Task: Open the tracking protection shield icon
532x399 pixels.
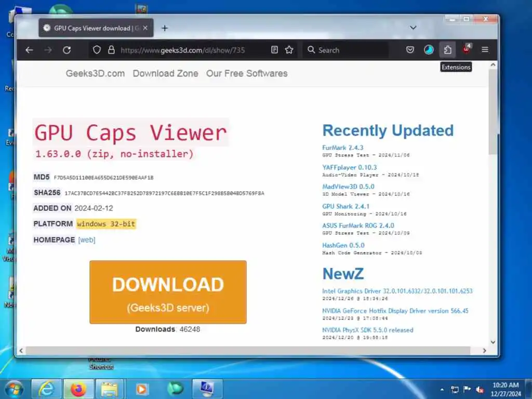Action: (97, 50)
